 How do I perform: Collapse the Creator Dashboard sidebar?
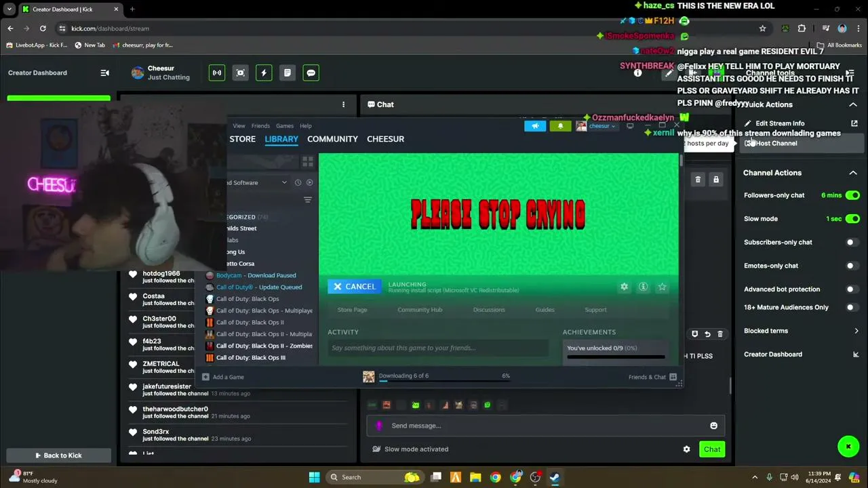(104, 73)
